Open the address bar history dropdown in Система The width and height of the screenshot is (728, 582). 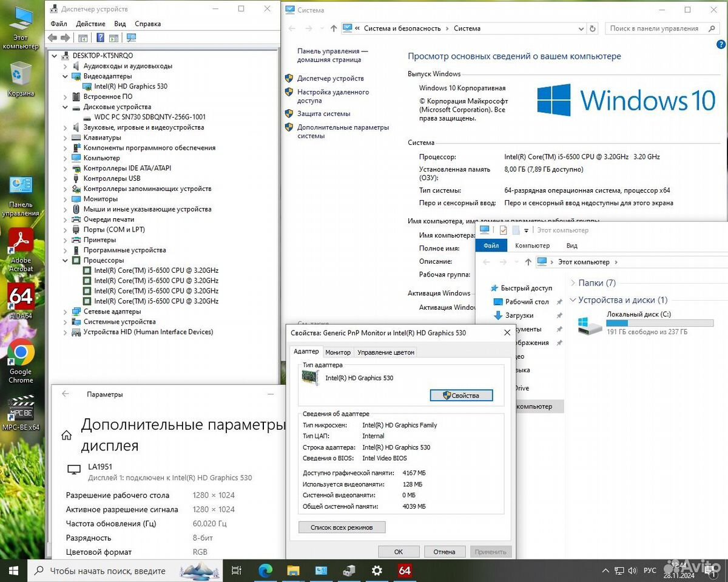(x=581, y=28)
